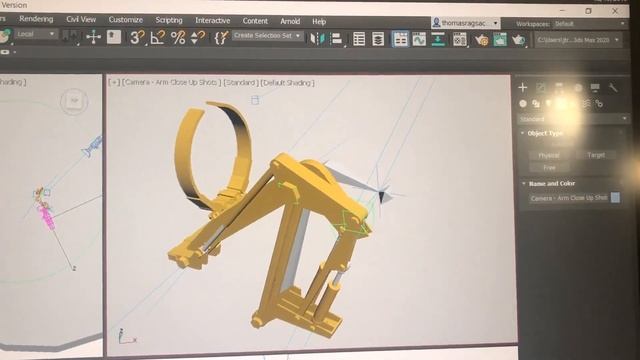Open the Local reference coordinate system dropdown

[x=36, y=34]
